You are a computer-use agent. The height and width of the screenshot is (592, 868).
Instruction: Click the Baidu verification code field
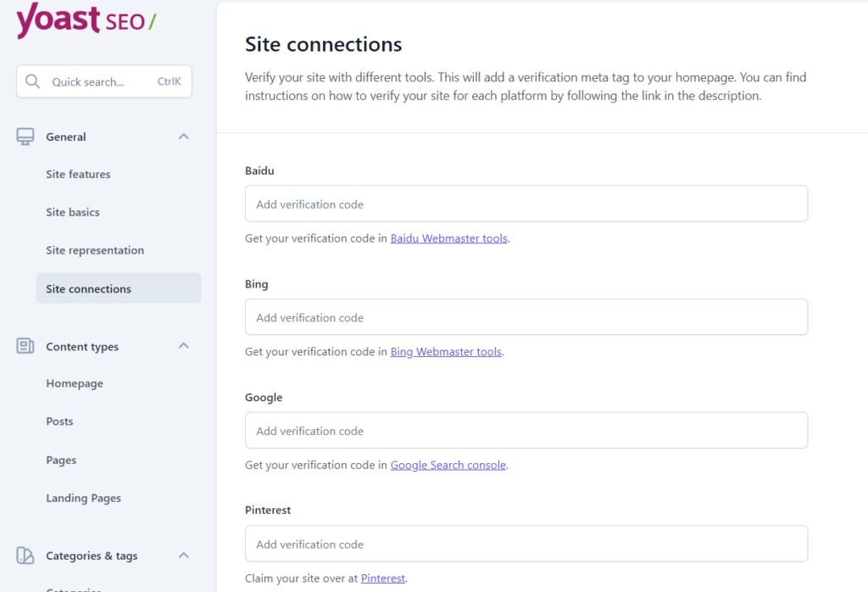coord(526,204)
